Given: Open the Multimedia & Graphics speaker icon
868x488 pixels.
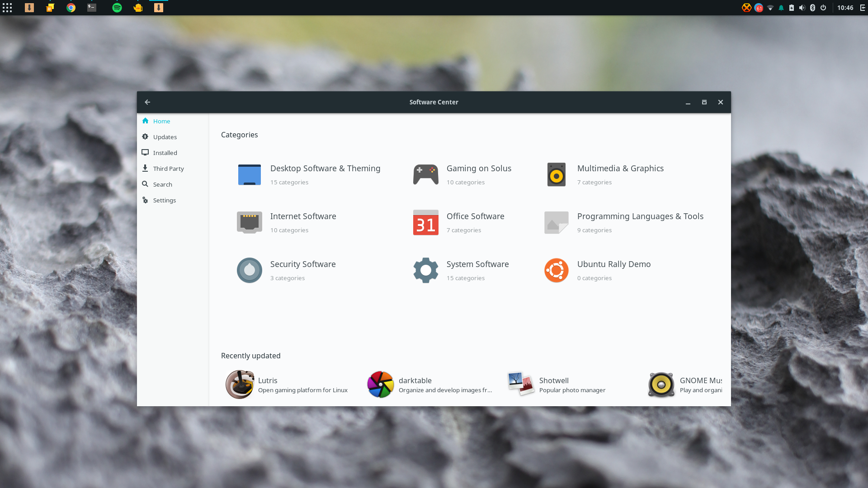Looking at the screenshot, I should [557, 175].
